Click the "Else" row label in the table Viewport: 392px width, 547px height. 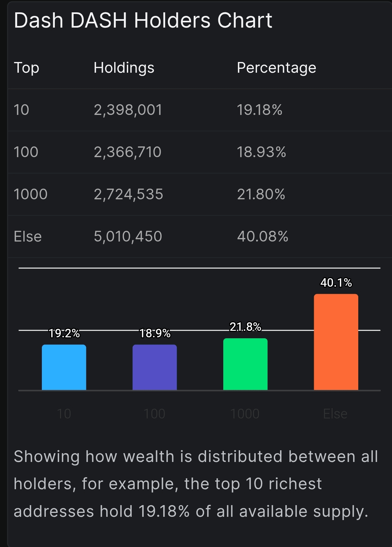point(28,237)
